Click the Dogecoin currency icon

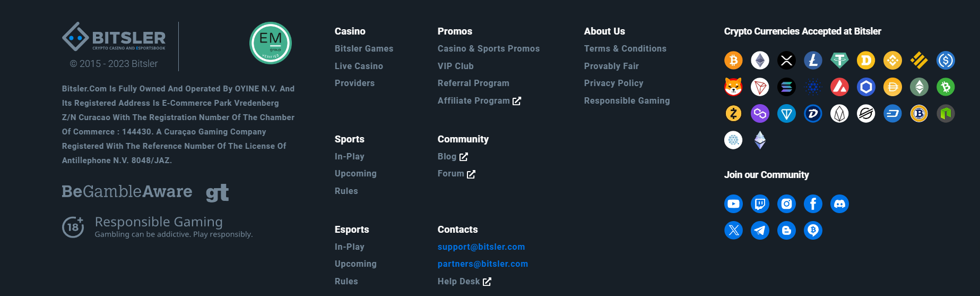pyautogui.click(x=866, y=61)
